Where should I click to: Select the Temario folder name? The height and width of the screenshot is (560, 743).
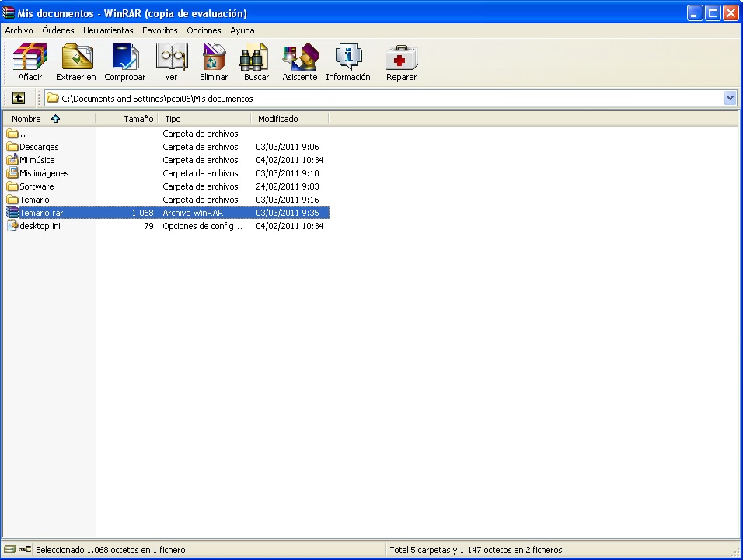click(34, 200)
